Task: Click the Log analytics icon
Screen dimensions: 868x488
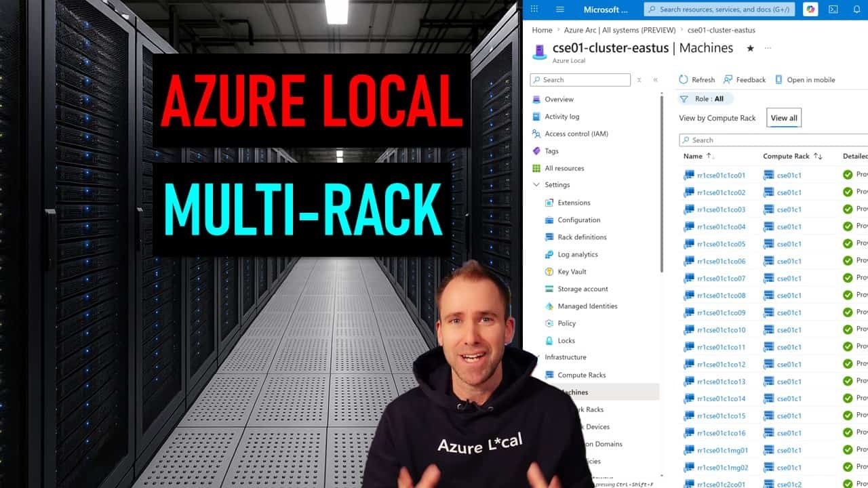Action: 550,254
